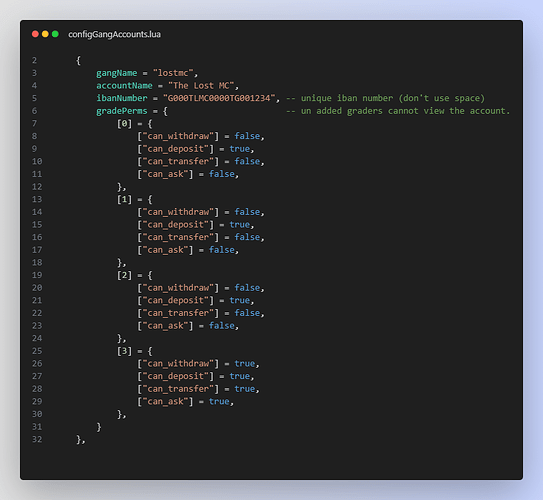Image resolution: width=543 pixels, height=500 pixels.
Task: Click can_withdraw false value on line 8
Action: click(247, 136)
